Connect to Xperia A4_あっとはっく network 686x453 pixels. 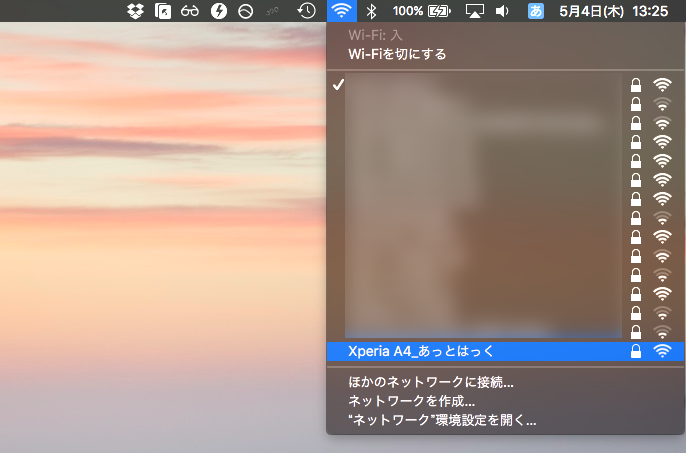click(420, 351)
